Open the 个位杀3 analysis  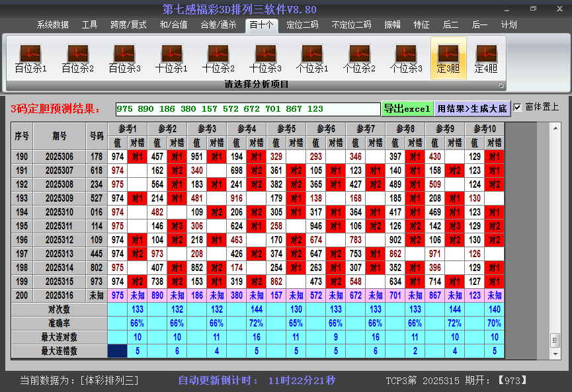pyautogui.click(x=406, y=58)
